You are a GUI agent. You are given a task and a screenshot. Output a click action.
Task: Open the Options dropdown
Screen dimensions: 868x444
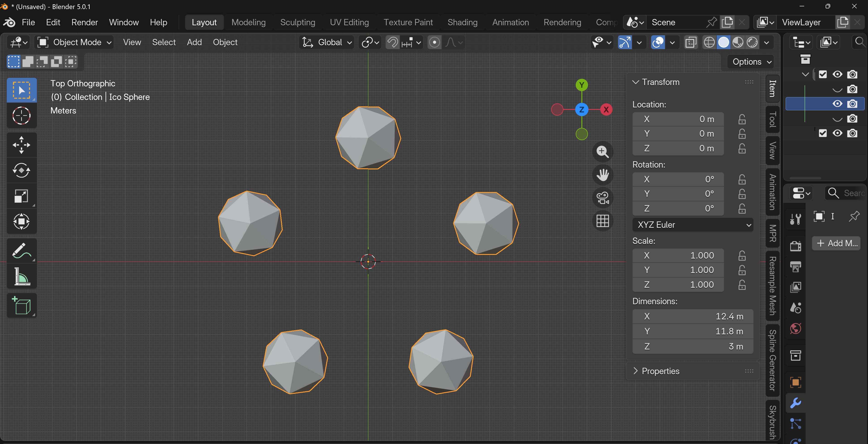point(751,62)
